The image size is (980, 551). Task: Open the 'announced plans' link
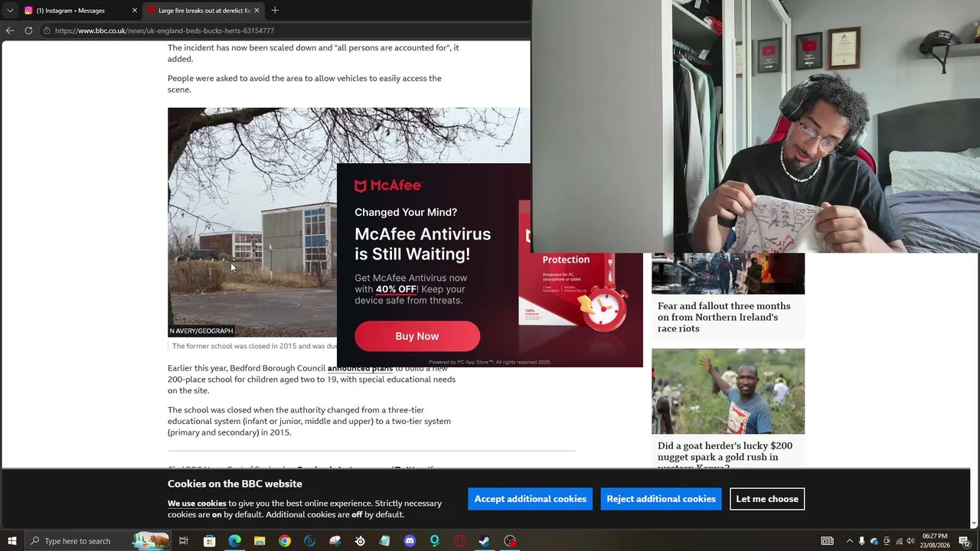[360, 368]
